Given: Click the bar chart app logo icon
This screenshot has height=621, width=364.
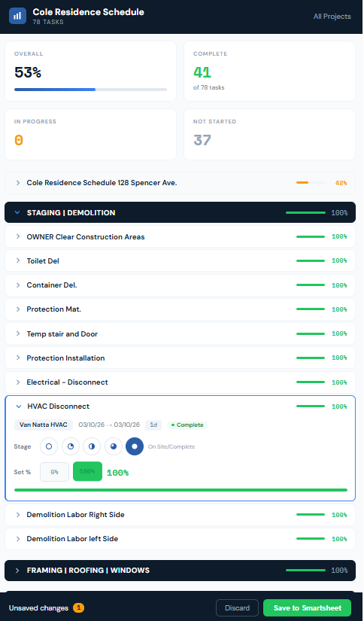Looking at the screenshot, I should tap(17, 16).
